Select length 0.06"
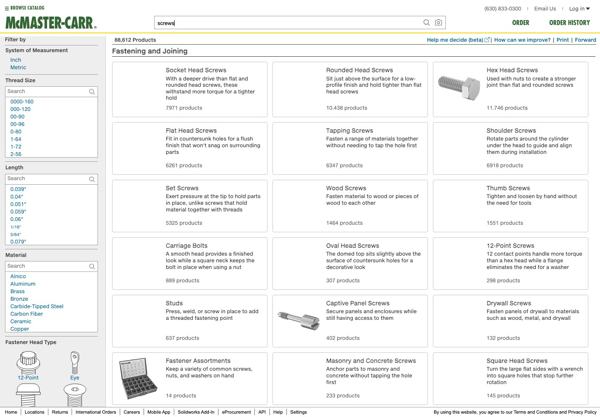 pos(16,219)
